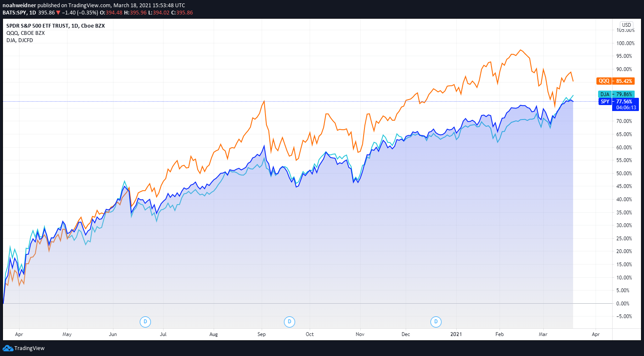Click the QQQ, CBOE BZX legend entry
The width and height of the screenshot is (644, 356).
click(x=25, y=33)
